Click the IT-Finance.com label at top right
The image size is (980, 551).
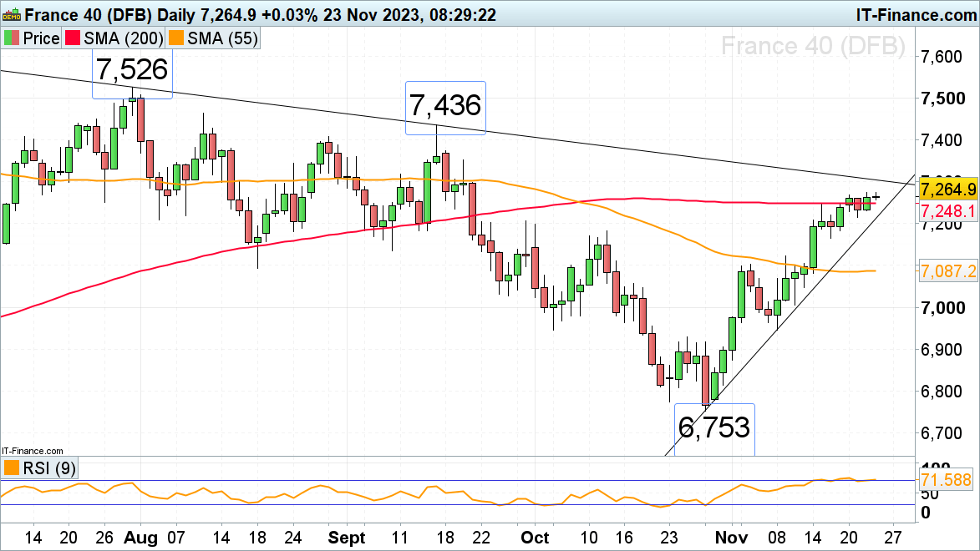coord(916,14)
